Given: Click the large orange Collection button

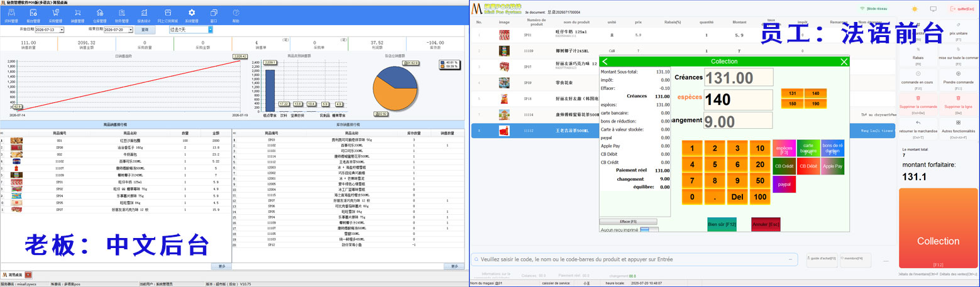Looking at the screenshot, I should (938, 229).
